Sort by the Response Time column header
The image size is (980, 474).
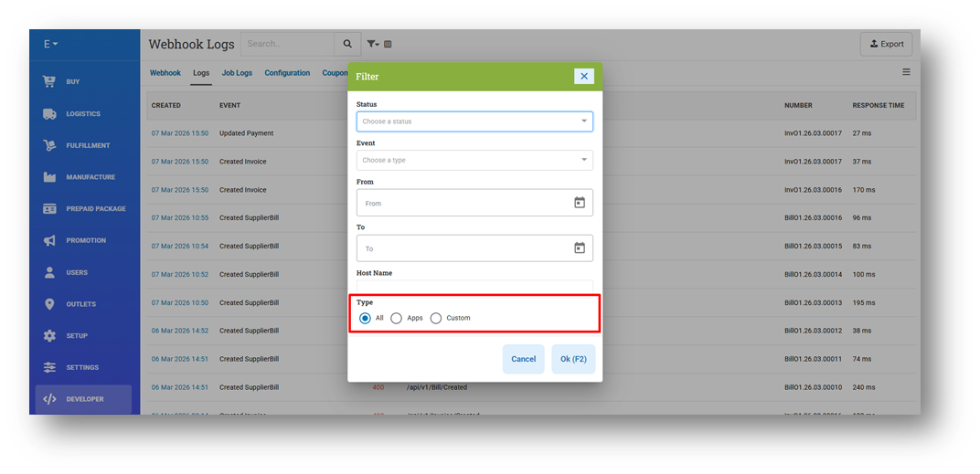[879, 106]
